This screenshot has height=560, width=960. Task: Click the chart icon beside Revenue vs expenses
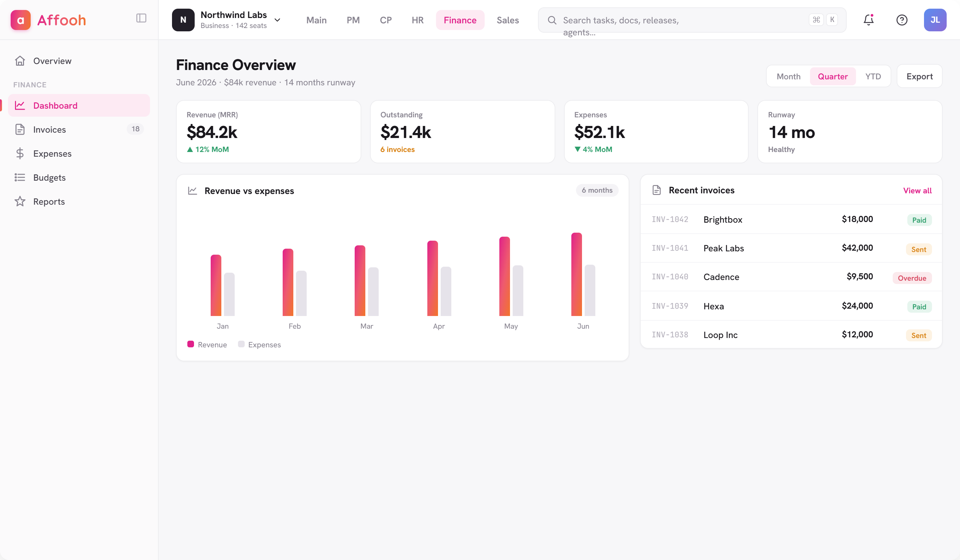[x=192, y=190]
